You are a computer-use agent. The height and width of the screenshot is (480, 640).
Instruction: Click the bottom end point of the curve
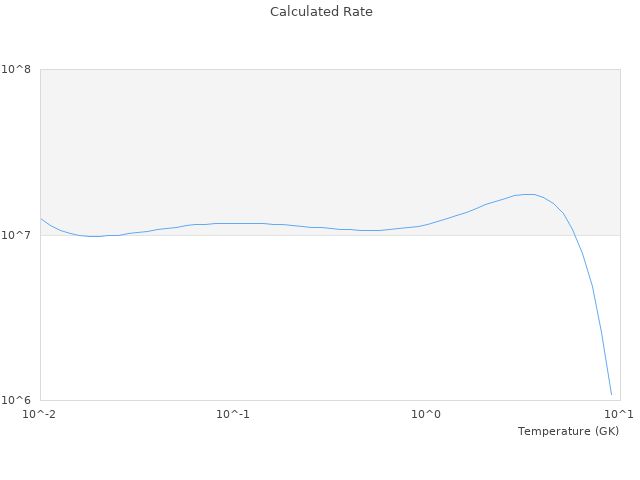tap(611, 394)
